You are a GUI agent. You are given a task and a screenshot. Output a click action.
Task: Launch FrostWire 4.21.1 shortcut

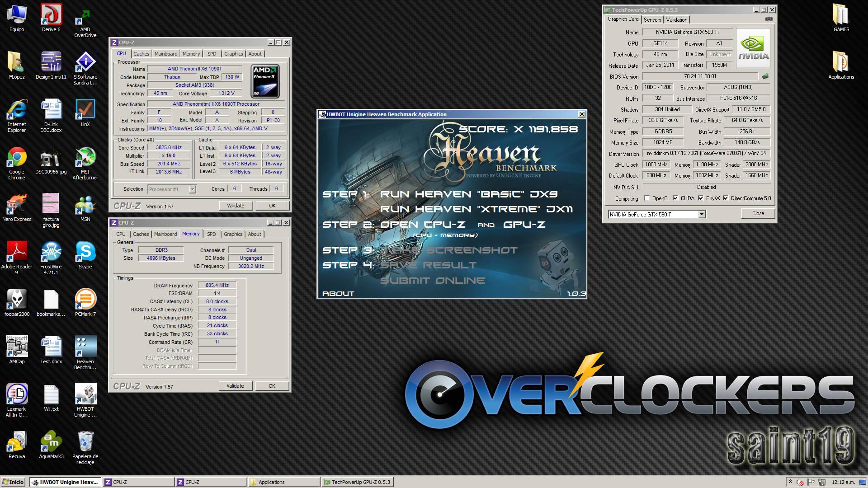[x=51, y=258]
